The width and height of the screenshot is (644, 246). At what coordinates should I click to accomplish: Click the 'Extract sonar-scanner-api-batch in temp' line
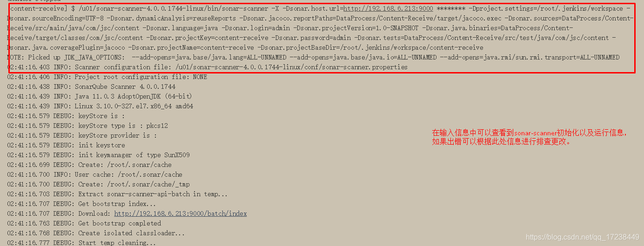click(117, 194)
